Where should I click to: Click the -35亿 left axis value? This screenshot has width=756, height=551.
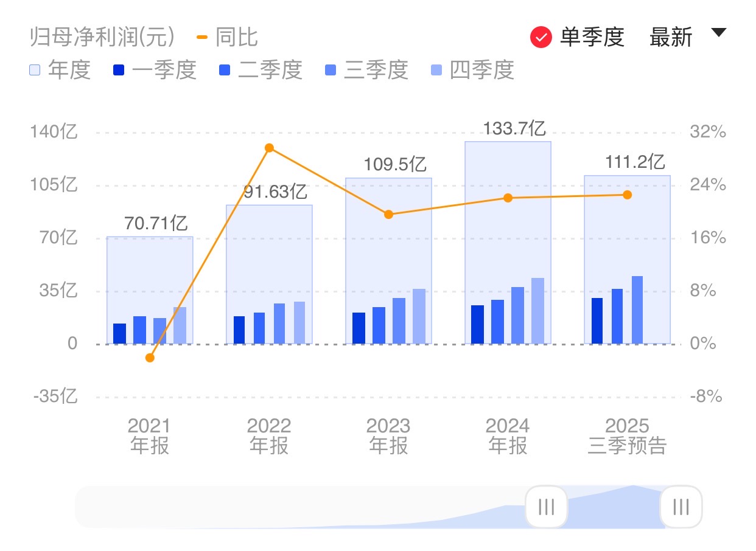(x=55, y=397)
